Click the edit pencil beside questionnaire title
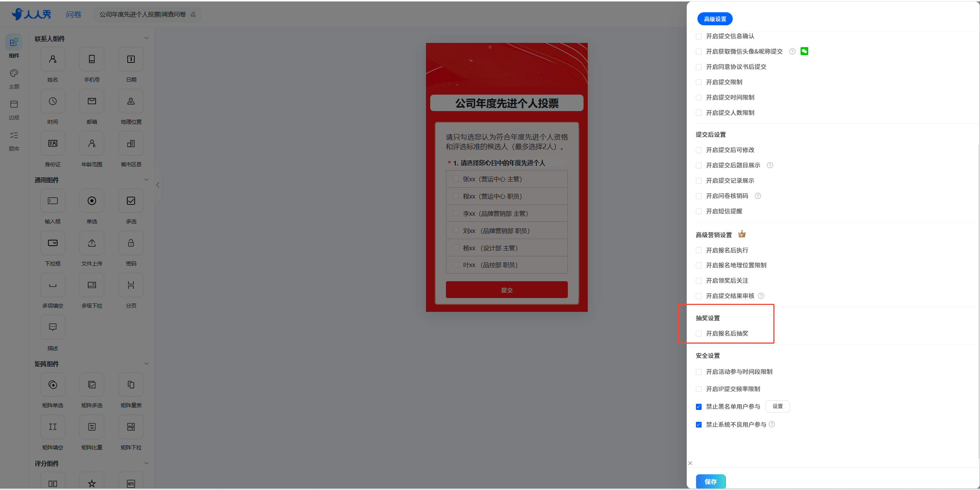This screenshot has width=980, height=490. (x=193, y=14)
